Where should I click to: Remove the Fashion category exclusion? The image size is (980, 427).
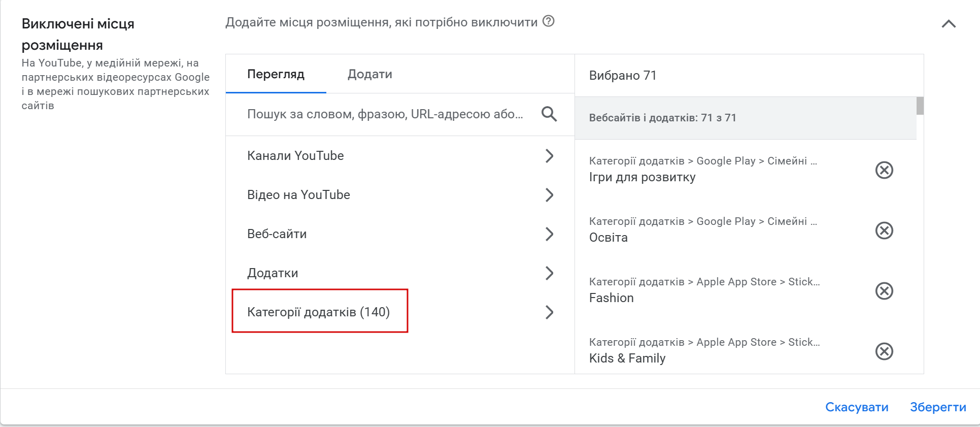pos(884,291)
